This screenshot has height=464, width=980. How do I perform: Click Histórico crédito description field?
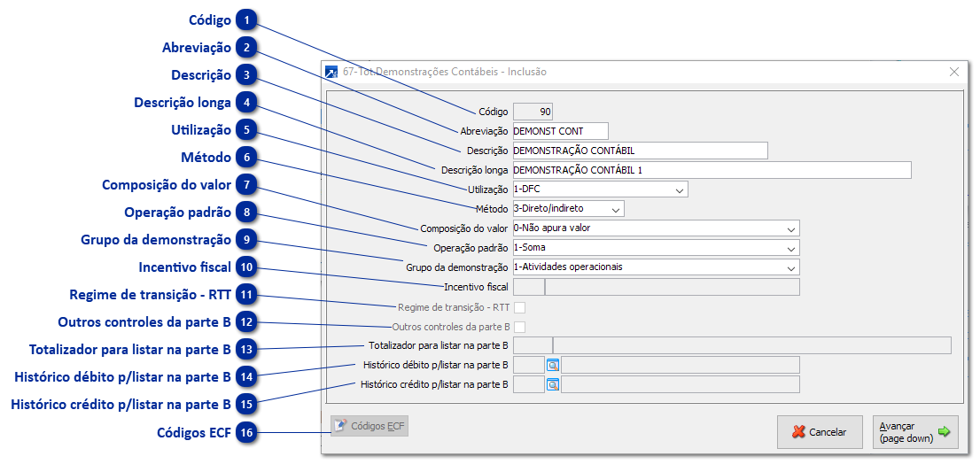pos(680,384)
